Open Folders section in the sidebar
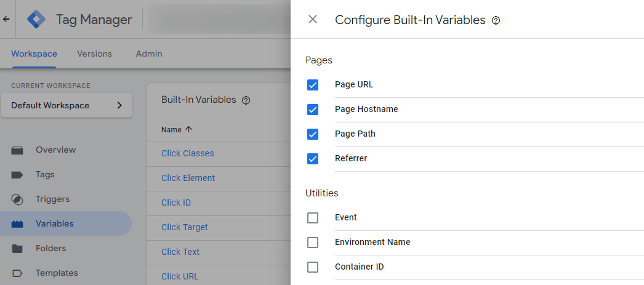Screen dimensions: 644x285 [50, 248]
